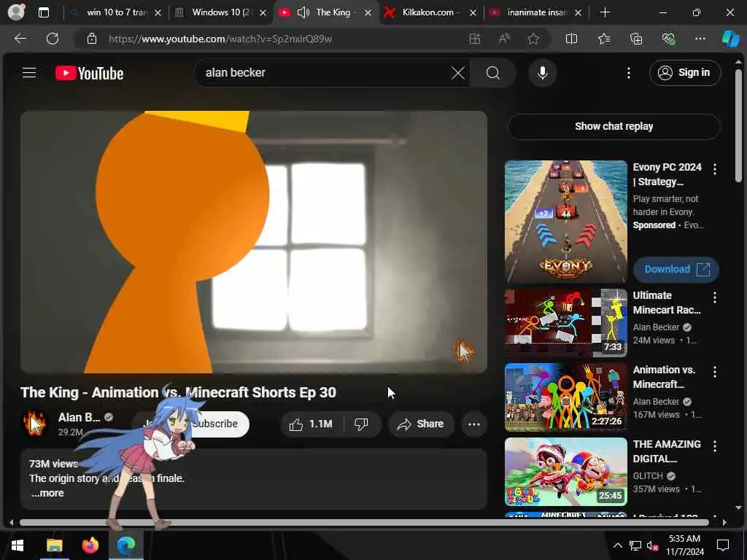Image resolution: width=747 pixels, height=560 pixels.
Task: Toggle the split screen view
Action: pyautogui.click(x=571, y=39)
